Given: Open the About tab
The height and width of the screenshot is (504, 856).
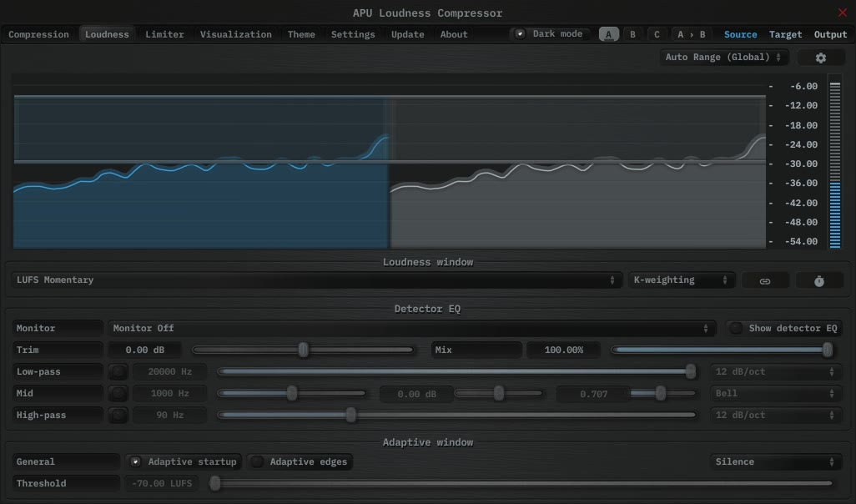Looking at the screenshot, I should click(x=454, y=34).
